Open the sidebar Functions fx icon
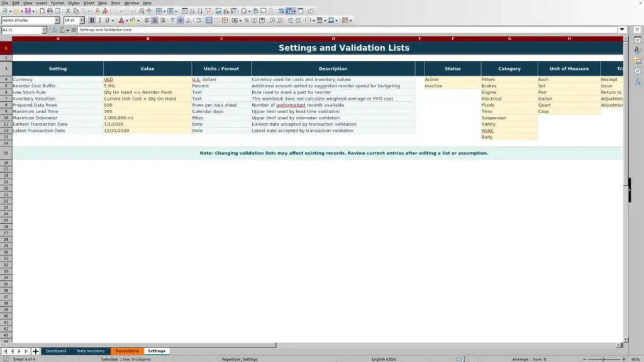The image size is (644, 362). [638, 82]
